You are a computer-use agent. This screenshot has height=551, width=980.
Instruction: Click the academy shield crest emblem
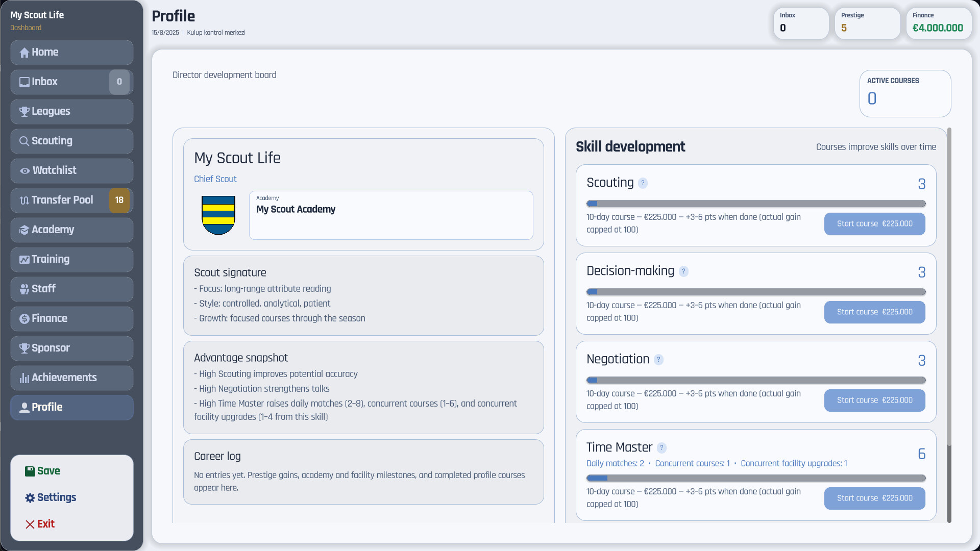pos(218,215)
